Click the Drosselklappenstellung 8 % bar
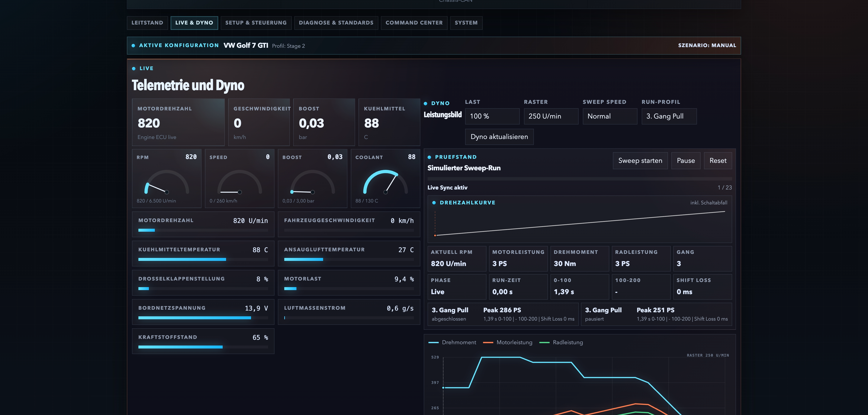 click(x=203, y=289)
